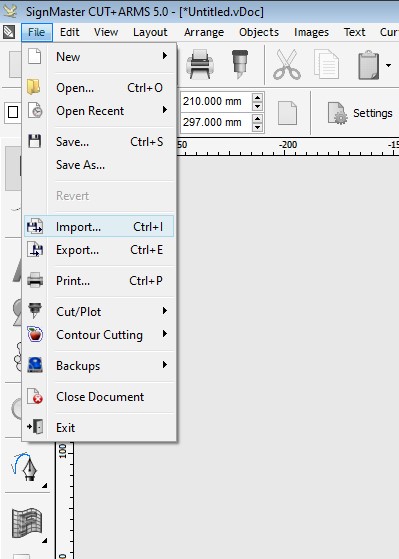Click the blank page orientation icon
Viewport: 399px width, 559px height.
(x=287, y=113)
